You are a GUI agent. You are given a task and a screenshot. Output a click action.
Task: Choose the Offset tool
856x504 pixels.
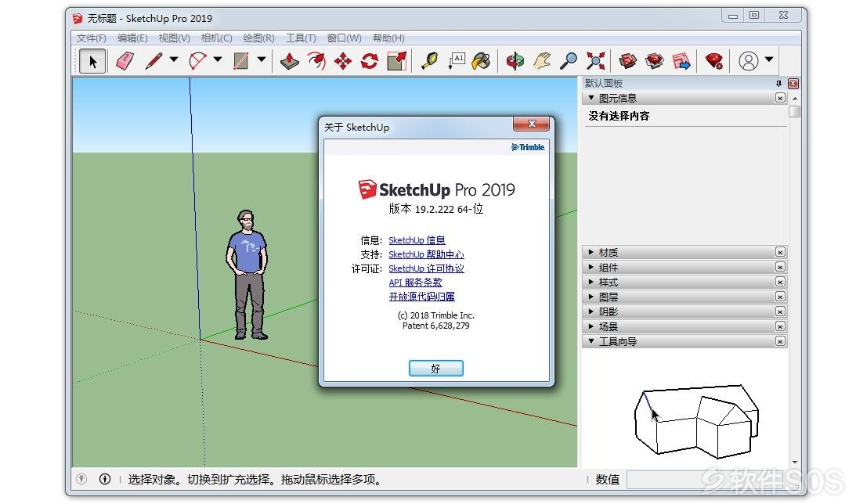(316, 60)
